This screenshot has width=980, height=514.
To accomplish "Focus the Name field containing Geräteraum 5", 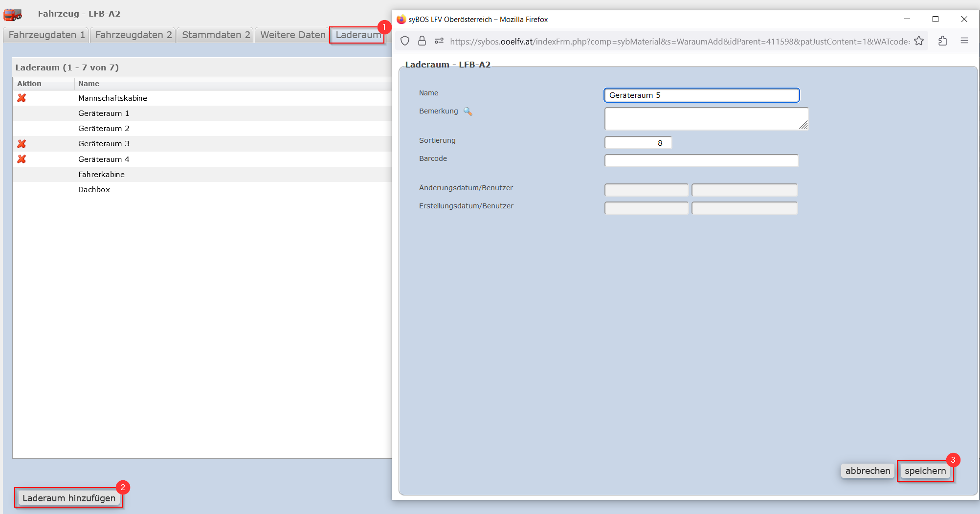I will (x=702, y=95).
